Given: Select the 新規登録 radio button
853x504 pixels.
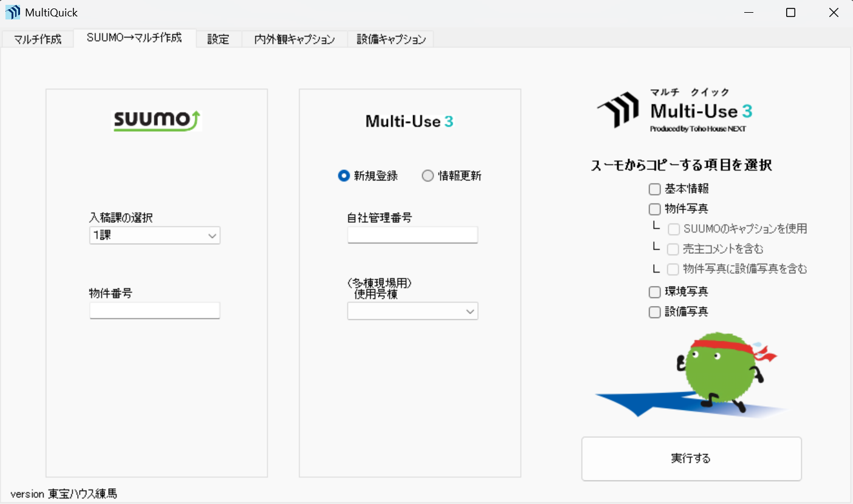Looking at the screenshot, I should click(x=344, y=175).
